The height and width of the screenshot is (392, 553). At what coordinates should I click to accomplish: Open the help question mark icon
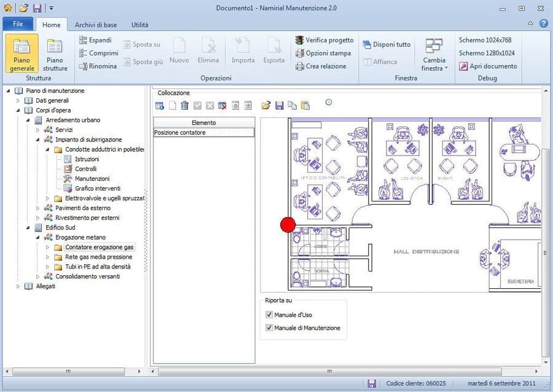pos(543,23)
